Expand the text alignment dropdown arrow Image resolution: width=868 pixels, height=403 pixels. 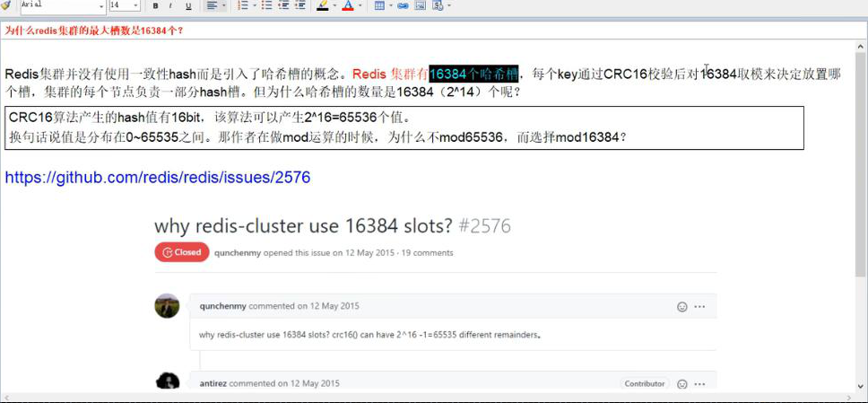click(x=223, y=5)
